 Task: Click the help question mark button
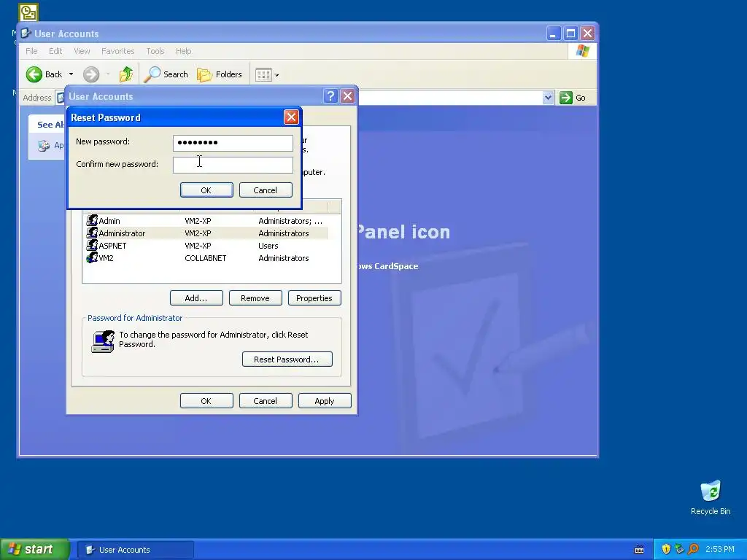[330, 96]
